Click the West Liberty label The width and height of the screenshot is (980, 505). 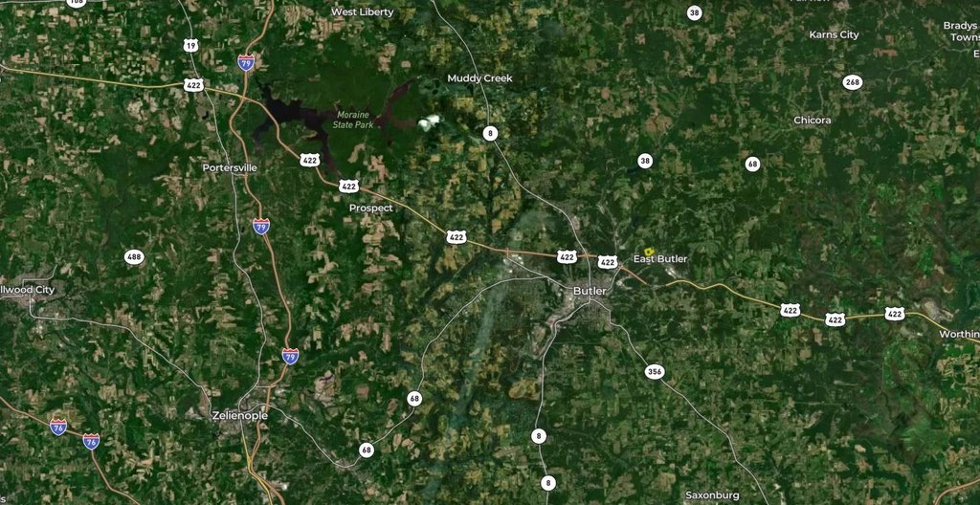click(363, 11)
